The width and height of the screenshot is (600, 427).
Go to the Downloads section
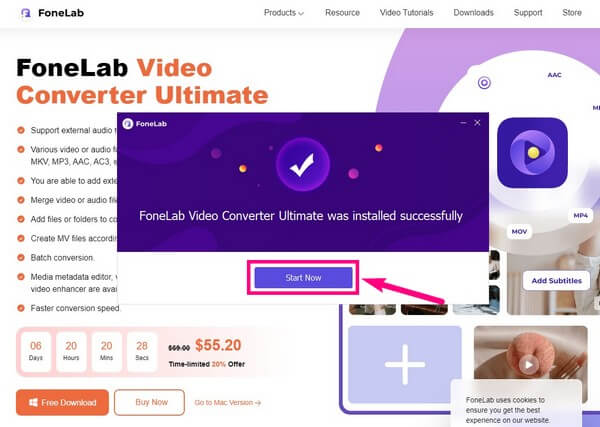point(473,13)
